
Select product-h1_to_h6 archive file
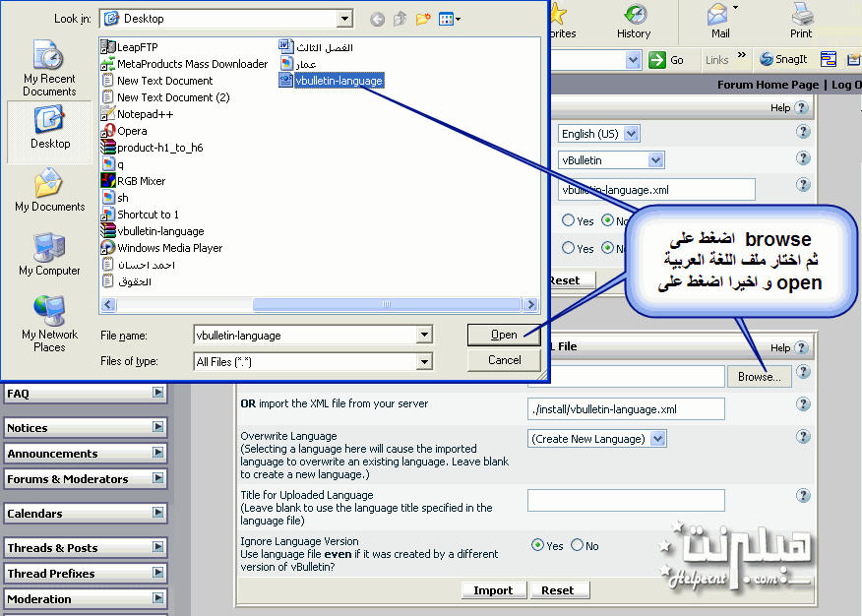[x=153, y=148]
